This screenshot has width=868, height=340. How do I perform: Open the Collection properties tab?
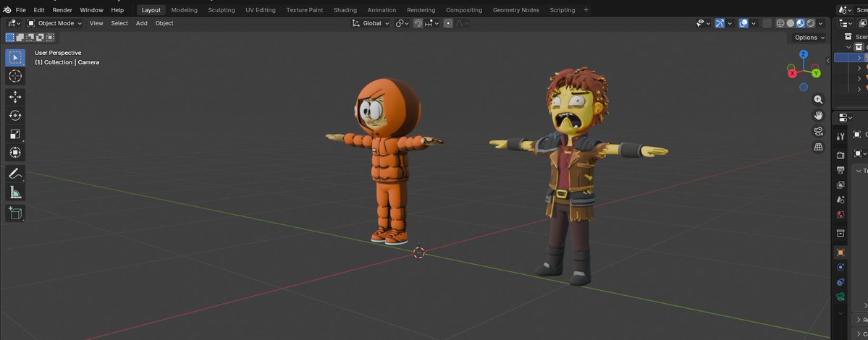(x=840, y=234)
